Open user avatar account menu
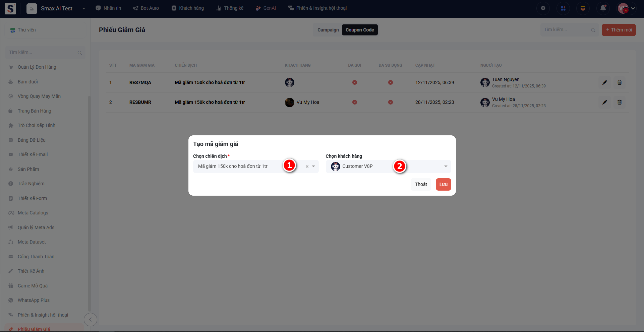 626,8
